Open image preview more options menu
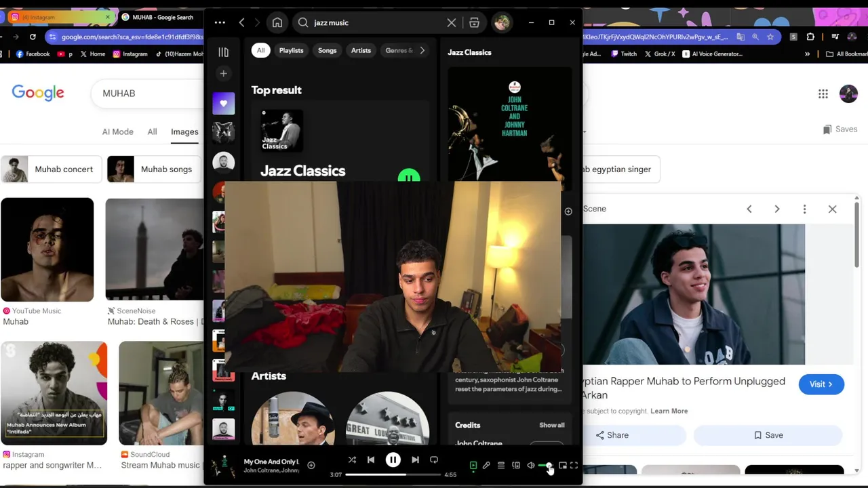 tap(805, 209)
